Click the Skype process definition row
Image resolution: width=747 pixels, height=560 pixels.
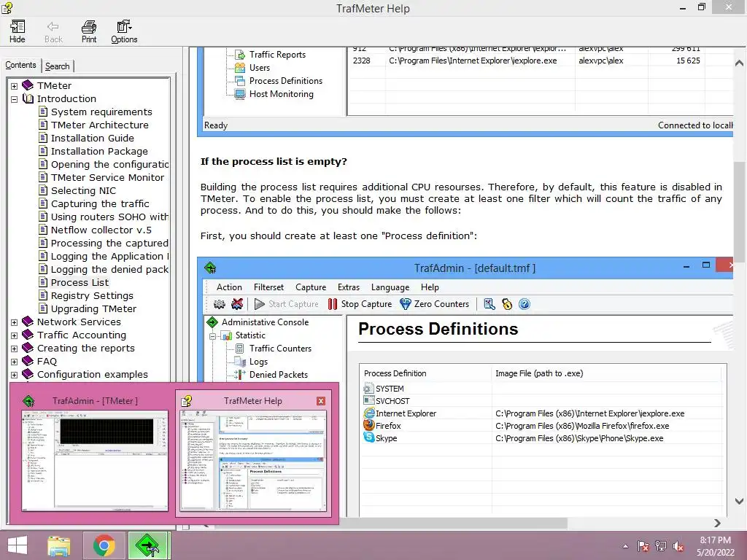click(543, 438)
